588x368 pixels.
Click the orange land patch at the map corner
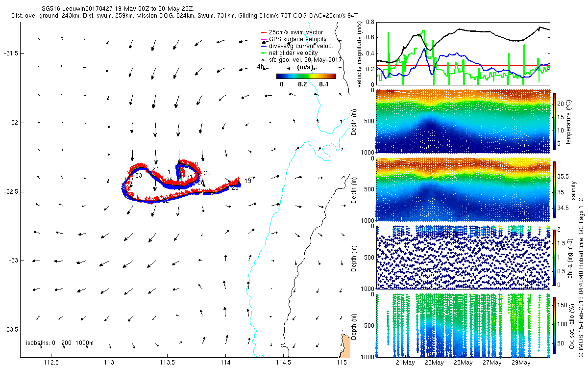pyautogui.click(x=347, y=346)
